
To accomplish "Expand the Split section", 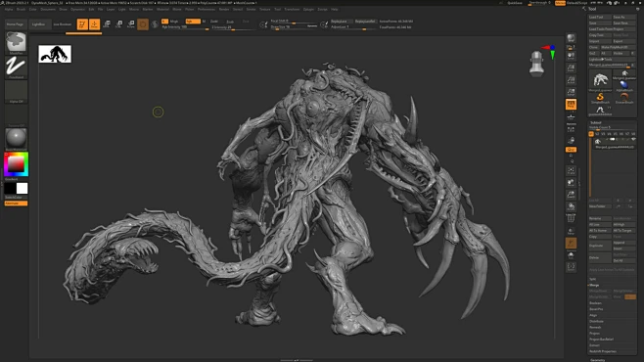I will click(x=593, y=279).
